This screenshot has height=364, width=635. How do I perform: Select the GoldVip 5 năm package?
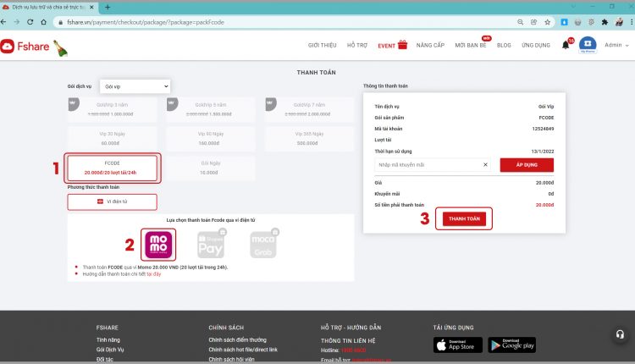(x=211, y=109)
